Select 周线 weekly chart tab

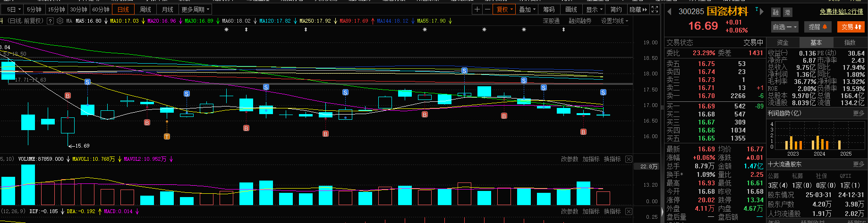point(145,9)
